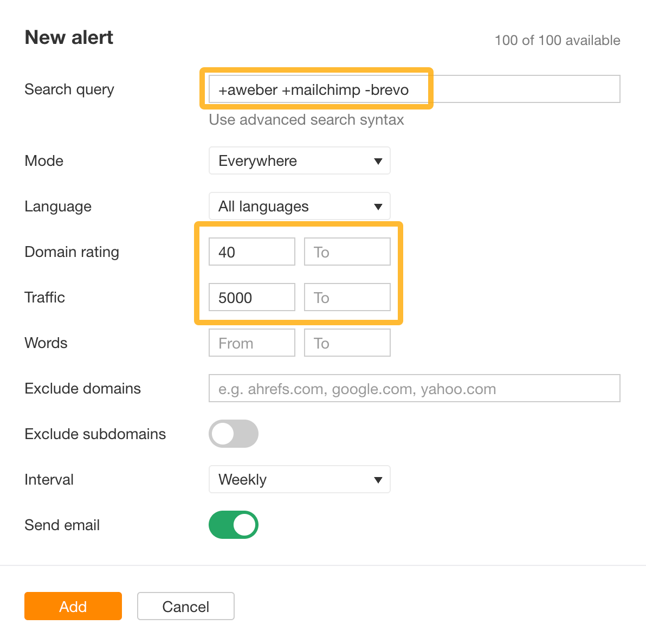Image resolution: width=646 pixels, height=644 pixels.
Task: Set a Domain rating upper limit
Action: click(x=347, y=252)
